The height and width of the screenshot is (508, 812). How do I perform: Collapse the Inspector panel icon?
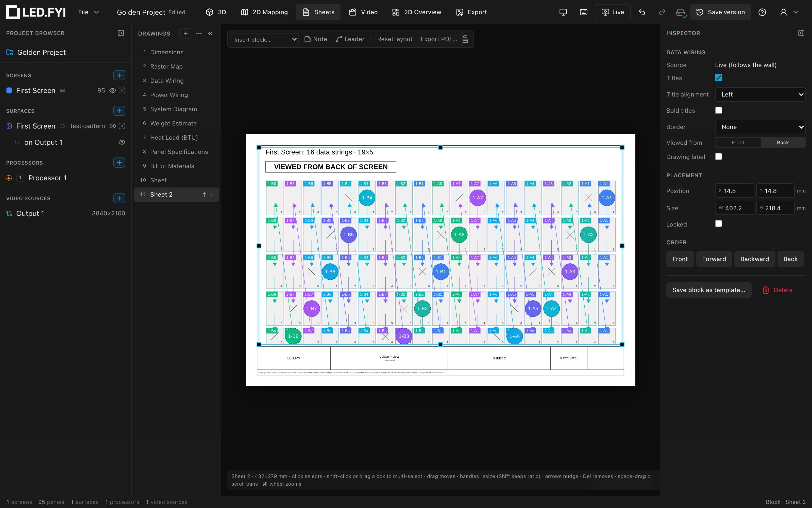[801, 33]
